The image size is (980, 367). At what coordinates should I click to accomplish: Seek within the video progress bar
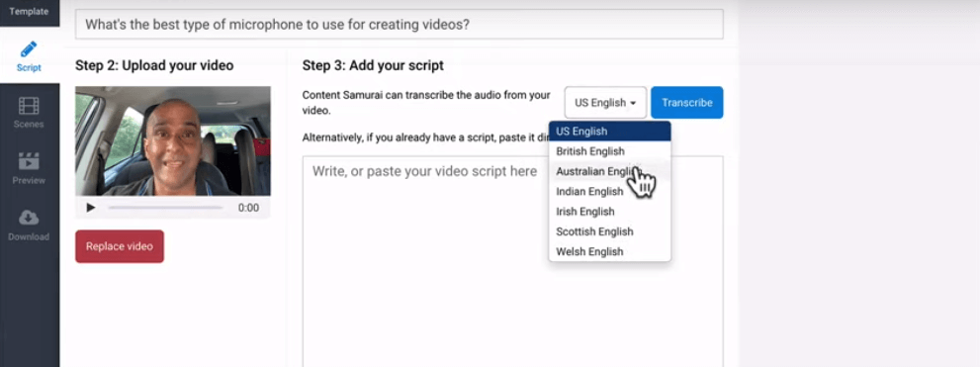click(165, 208)
